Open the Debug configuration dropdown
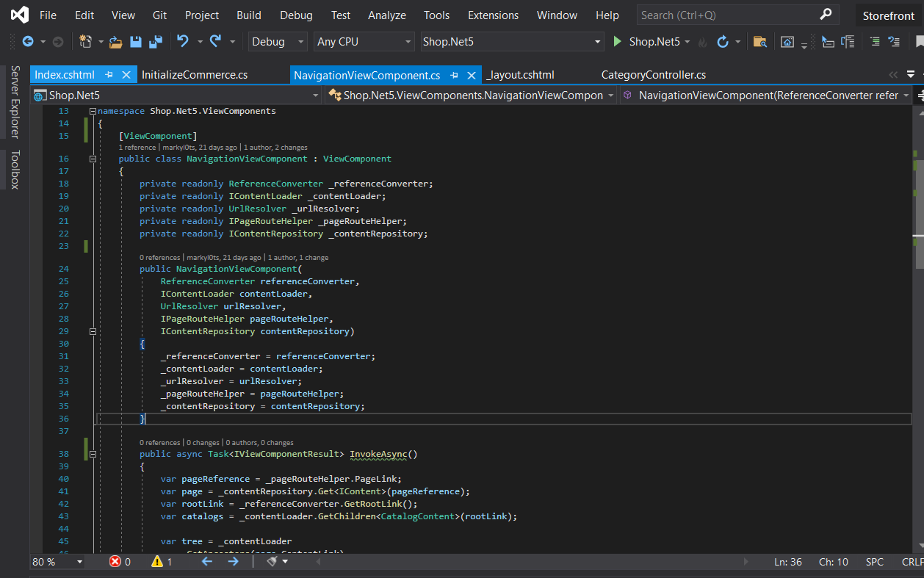924x578 pixels. (x=278, y=42)
